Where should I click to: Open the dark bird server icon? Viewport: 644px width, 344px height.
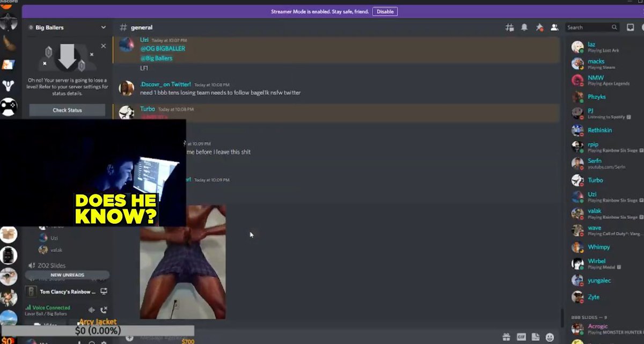click(x=9, y=23)
